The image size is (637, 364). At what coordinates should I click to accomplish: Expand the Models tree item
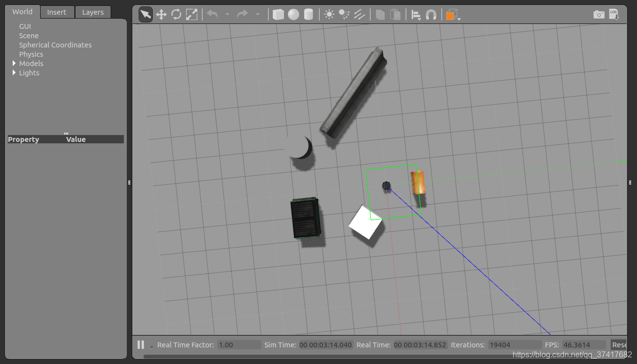pyautogui.click(x=14, y=63)
